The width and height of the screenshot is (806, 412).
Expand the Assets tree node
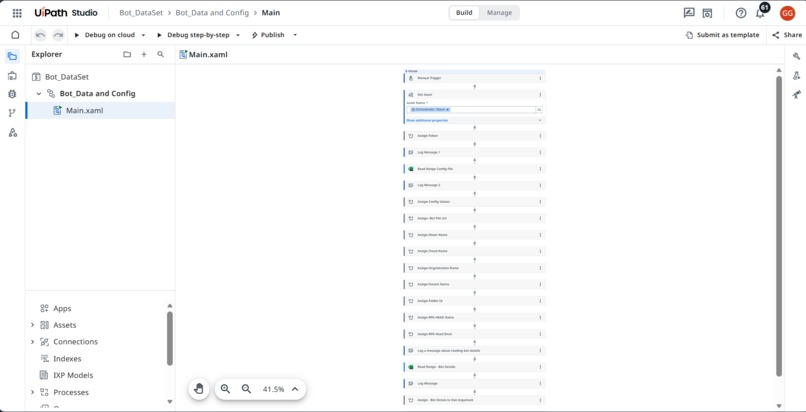pyautogui.click(x=32, y=325)
